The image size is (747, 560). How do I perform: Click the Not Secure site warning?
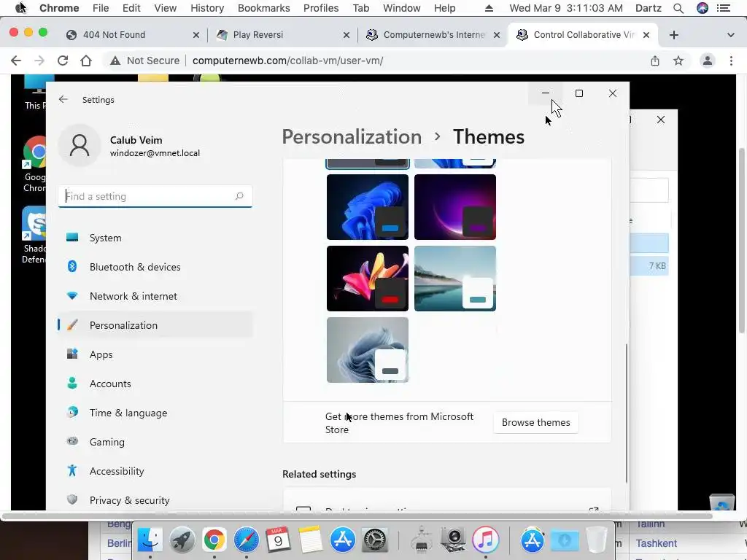click(x=145, y=61)
